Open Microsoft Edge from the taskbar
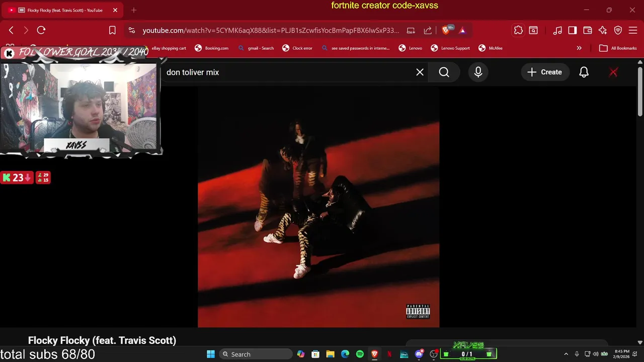Screen dimensions: 644x362 click(345, 354)
